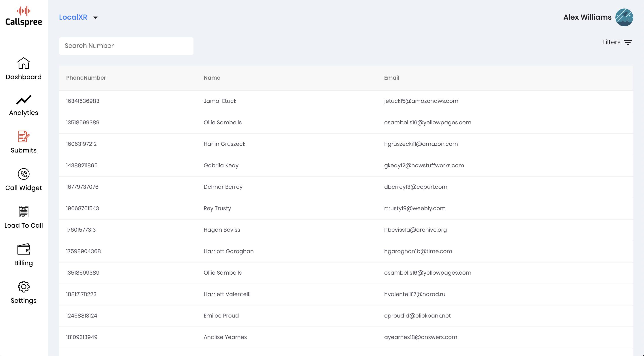Open the Dashboard home icon
Image resolution: width=644 pixels, height=356 pixels.
pos(24,63)
